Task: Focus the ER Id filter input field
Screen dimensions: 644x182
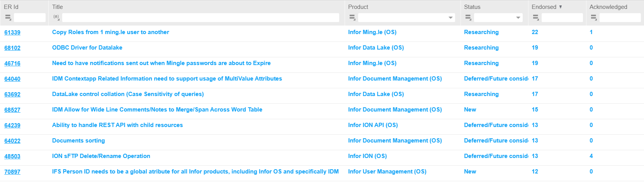Action: coord(30,17)
